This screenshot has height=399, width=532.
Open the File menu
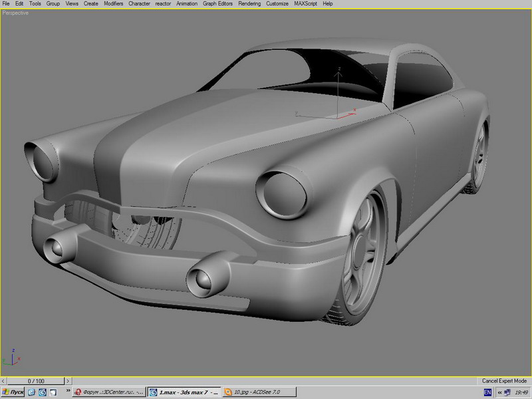(x=6, y=4)
